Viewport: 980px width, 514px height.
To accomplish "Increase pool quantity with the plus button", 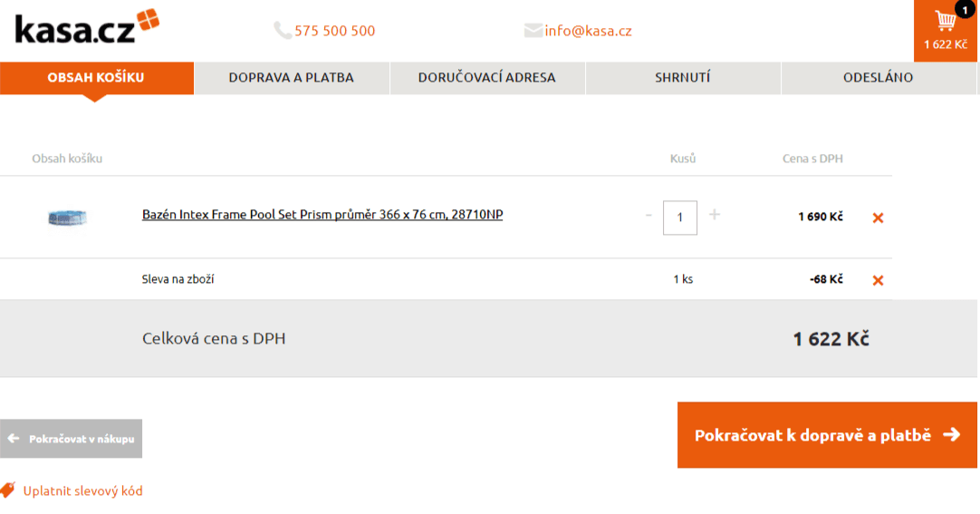I will [x=715, y=215].
